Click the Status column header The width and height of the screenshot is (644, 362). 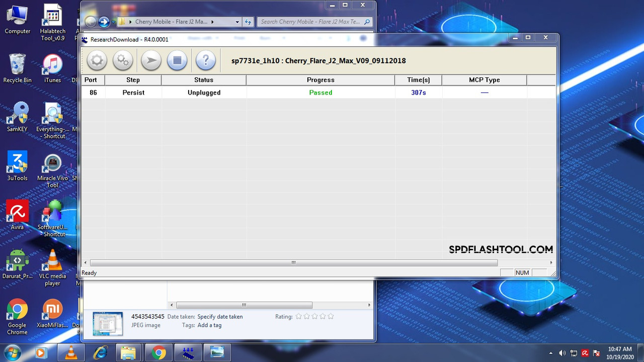(204, 80)
